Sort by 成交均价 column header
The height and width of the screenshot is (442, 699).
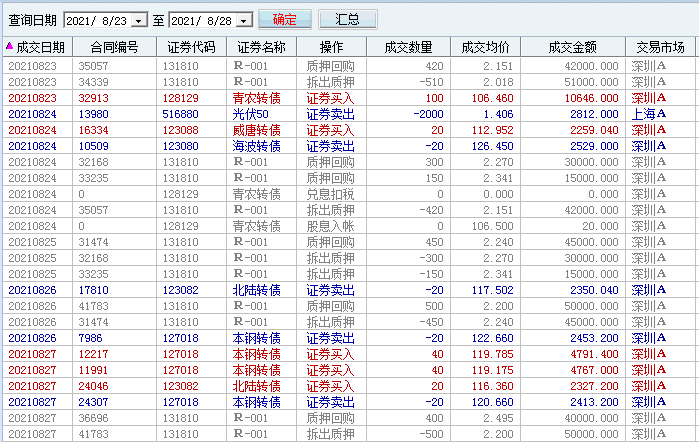click(x=485, y=47)
